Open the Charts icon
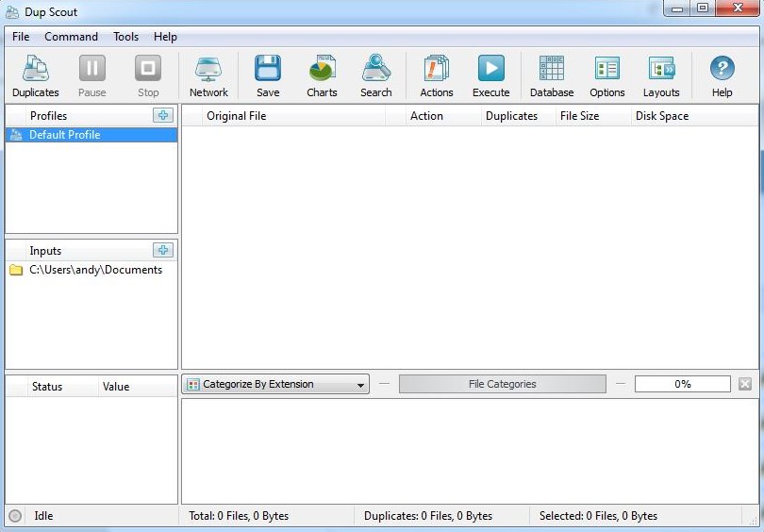The image size is (764, 532). pos(322,75)
